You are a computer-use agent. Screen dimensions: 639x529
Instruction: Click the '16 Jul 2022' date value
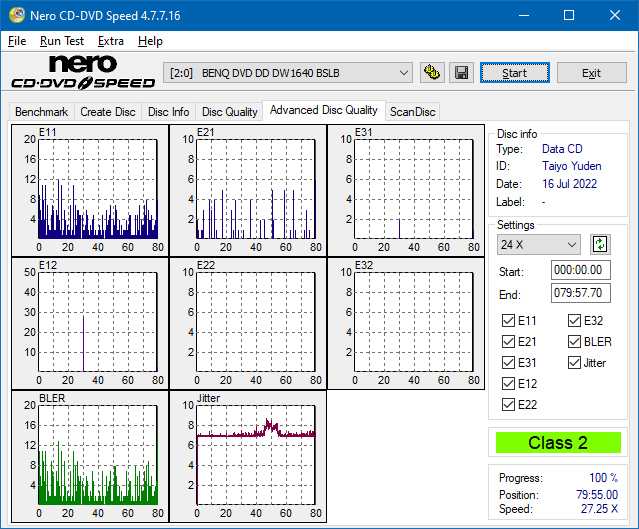tap(569, 184)
